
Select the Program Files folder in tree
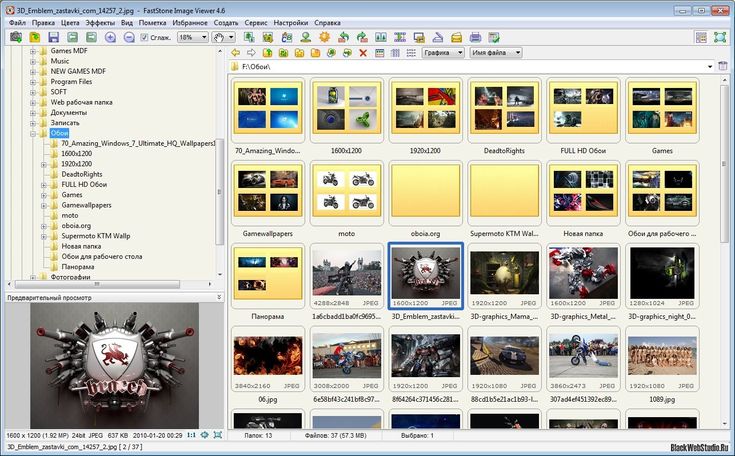[x=71, y=82]
